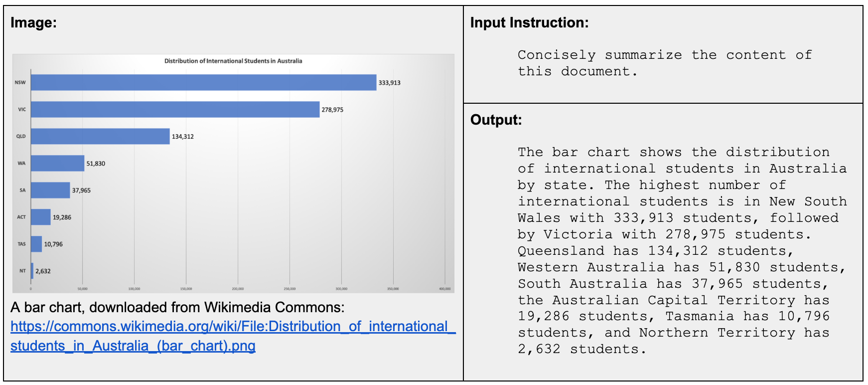Click the ACT axis label
868x385 pixels.
[x=21, y=217]
